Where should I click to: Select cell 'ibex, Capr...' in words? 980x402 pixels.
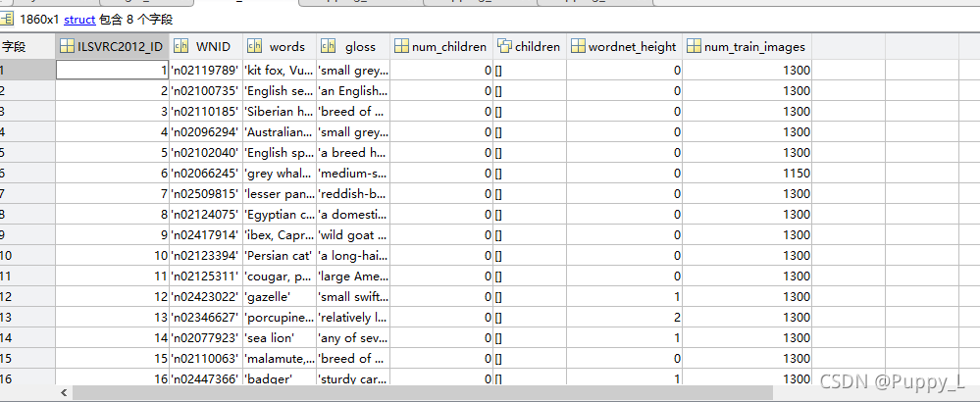click(280, 234)
